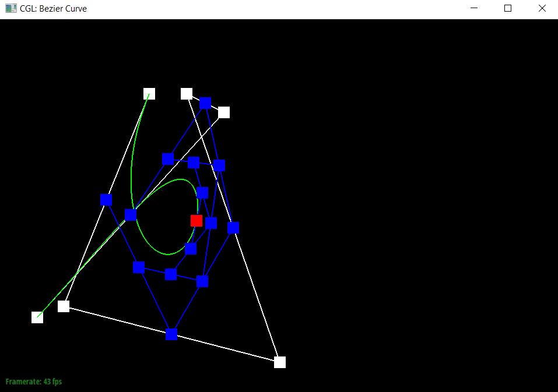Viewport: 558px width, 392px height.
Task: Click the blue point just below the red point
Action: 191,249
